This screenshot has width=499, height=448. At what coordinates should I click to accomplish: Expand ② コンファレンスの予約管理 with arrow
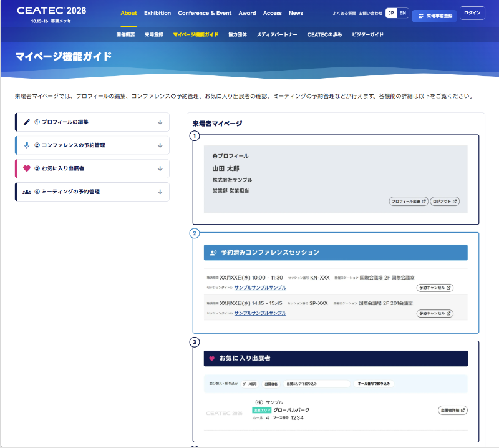click(160, 145)
